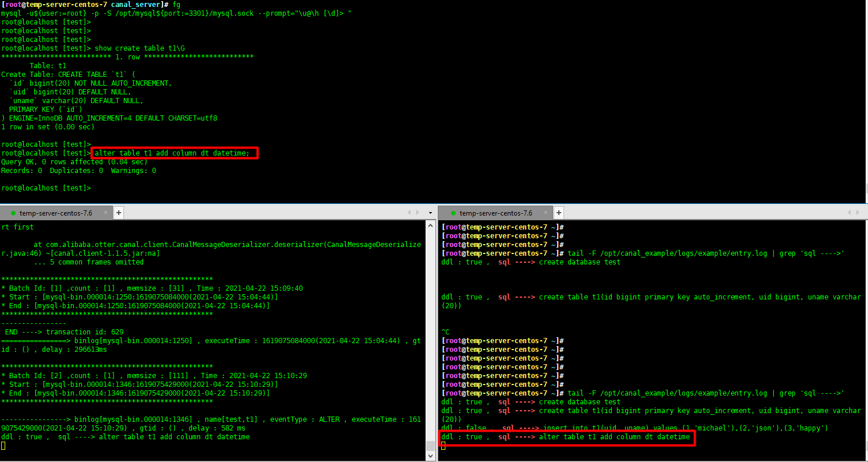
Task: Add new tab in right pane
Action: [x=559, y=213]
